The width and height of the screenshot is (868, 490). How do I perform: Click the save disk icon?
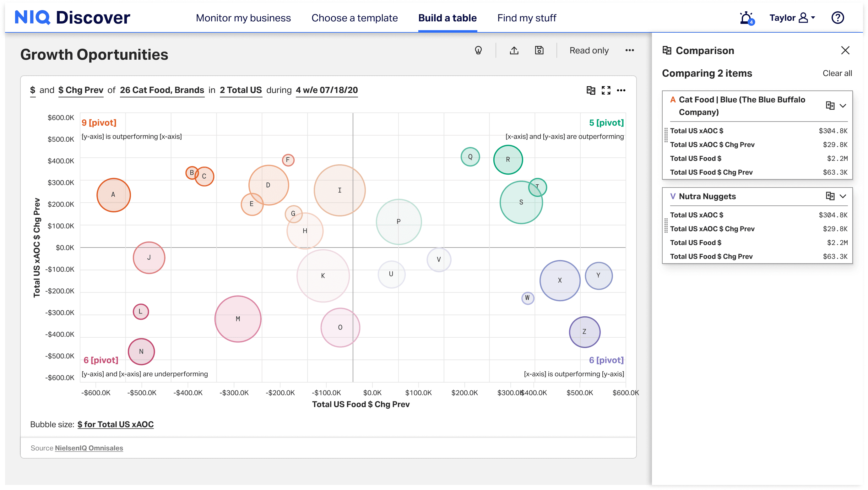click(539, 51)
